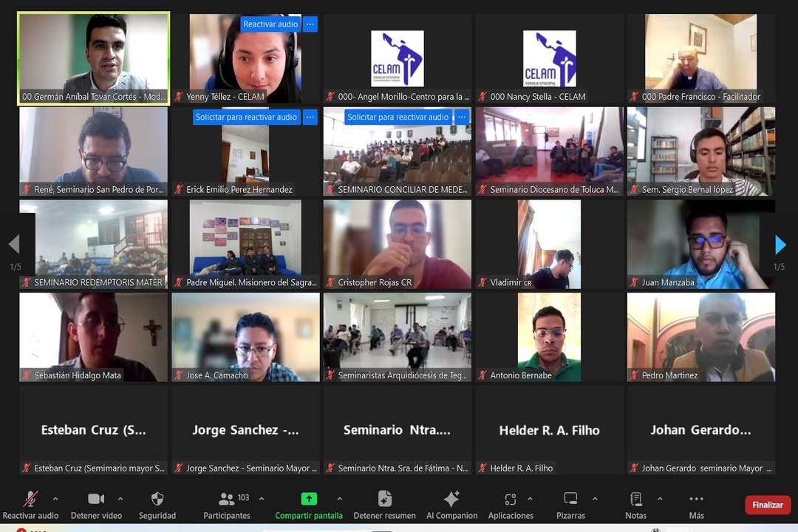This screenshot has width=798, height=532.
Task: Select Juan Manzaba video thumbnail
Action: click(x=700, y=244)
